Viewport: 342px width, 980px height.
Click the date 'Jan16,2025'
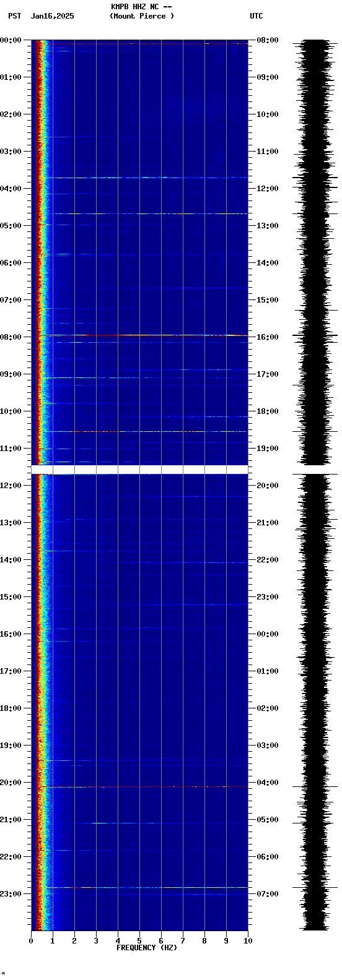53,16
